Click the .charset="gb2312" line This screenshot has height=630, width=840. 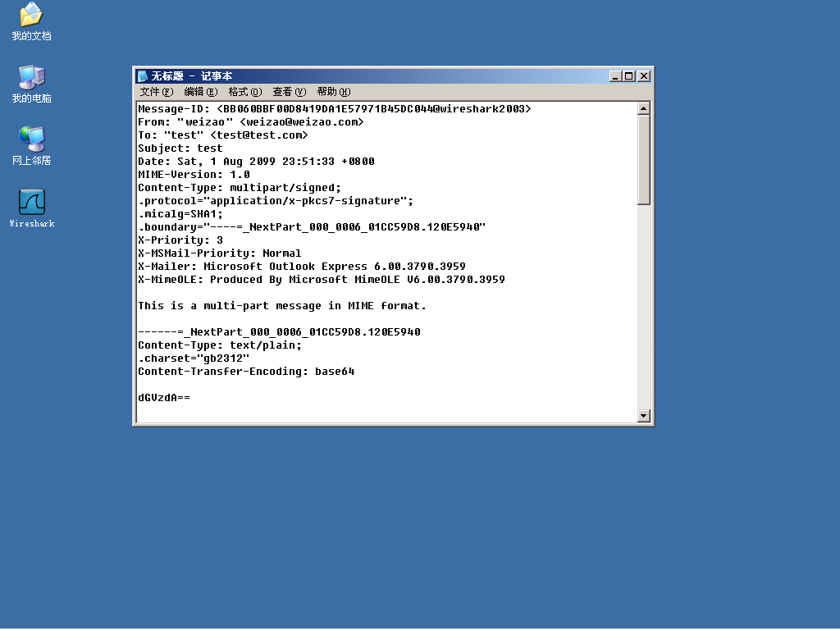pos(194,358)
